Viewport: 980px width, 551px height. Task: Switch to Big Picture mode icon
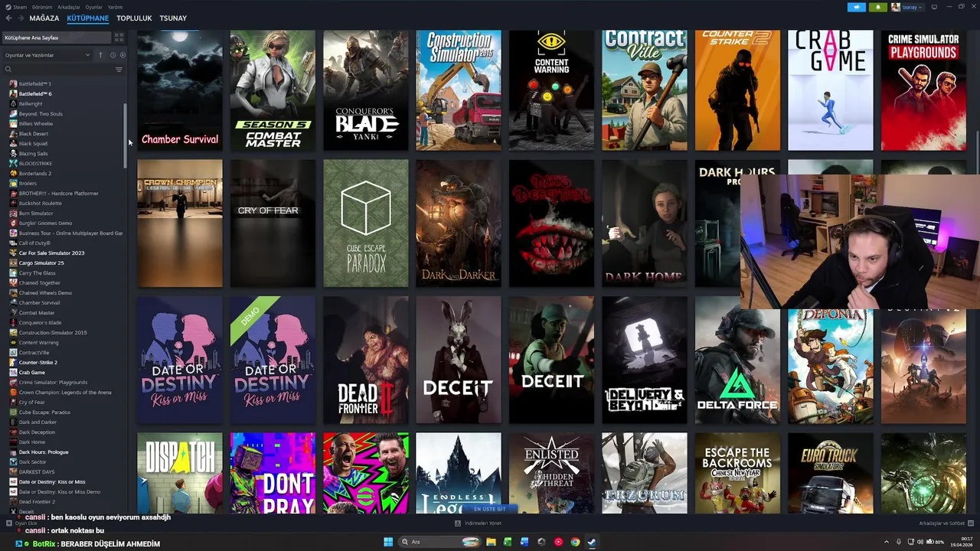click(934, 7)
